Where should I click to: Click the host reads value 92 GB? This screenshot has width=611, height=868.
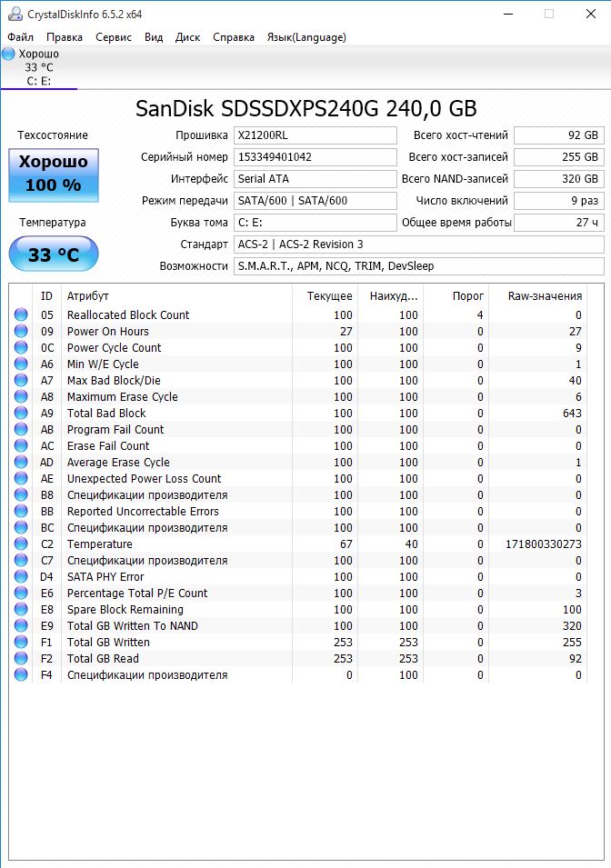pyautogui.click(x=559, y=135)
